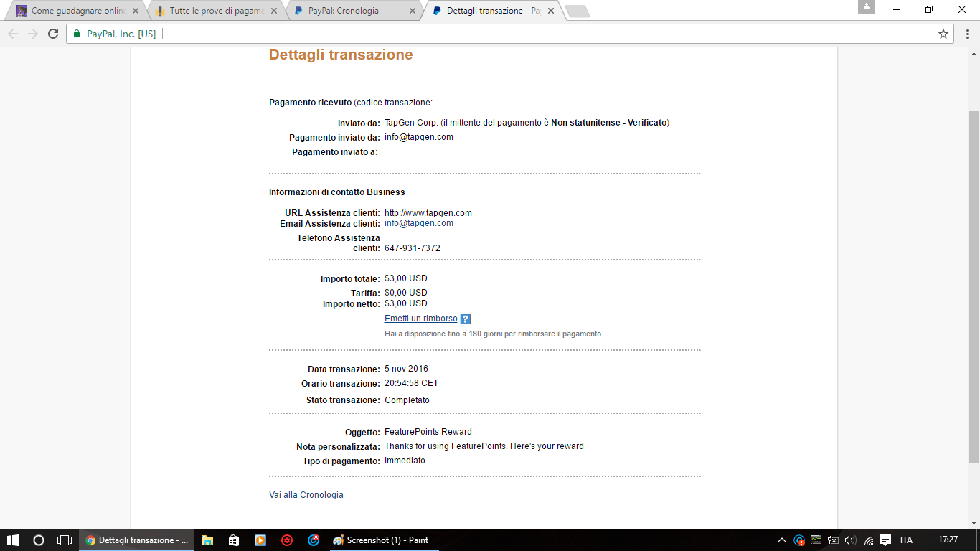Click the green secure padlock icon
Viewport: 980px width, 551px height.
[x=77, y=34]
